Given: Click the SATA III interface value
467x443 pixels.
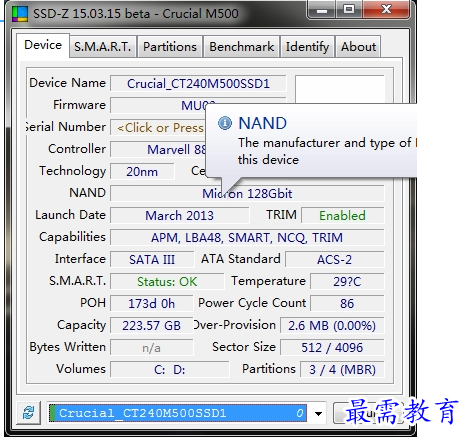Looking at the screenshot, I should pos(152,259).
